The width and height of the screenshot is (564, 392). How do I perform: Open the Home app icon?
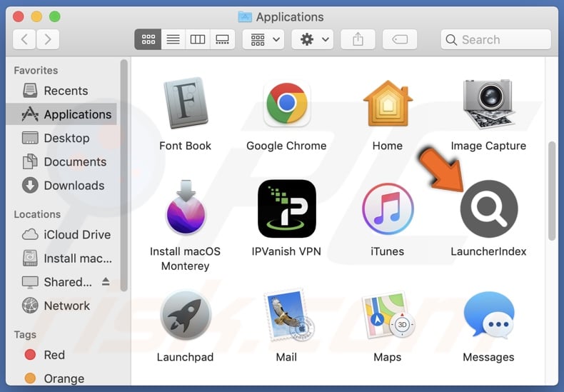point(388,104)
